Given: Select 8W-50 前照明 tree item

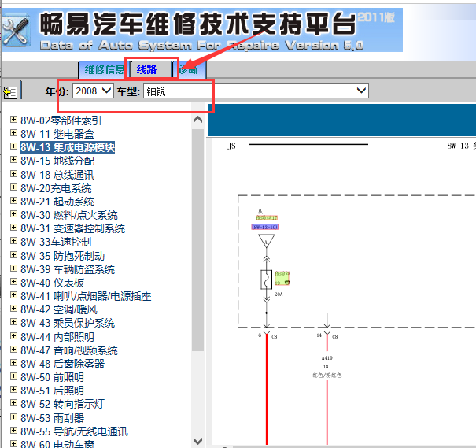Looking at the screenshot, I should click(52, 377).
